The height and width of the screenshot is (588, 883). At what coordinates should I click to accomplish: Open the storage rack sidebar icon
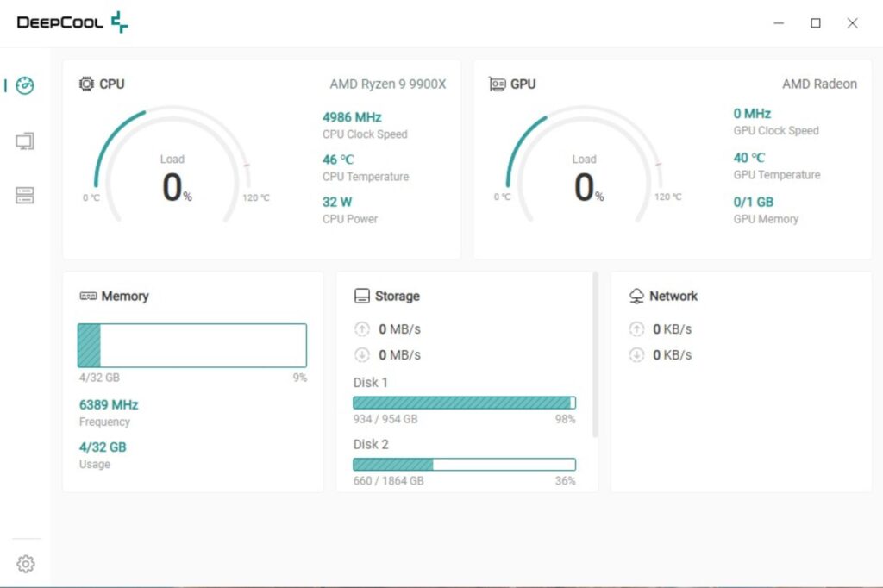(25, 196)
